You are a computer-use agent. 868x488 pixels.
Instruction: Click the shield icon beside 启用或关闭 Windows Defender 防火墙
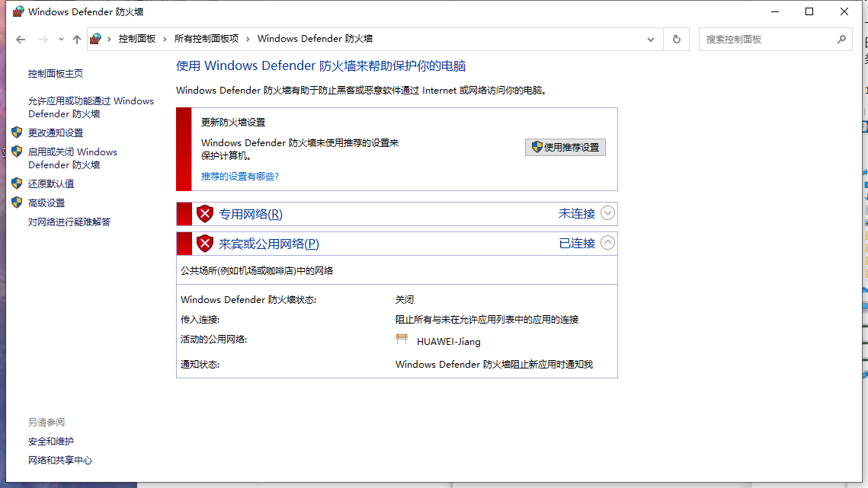[17, 152]
